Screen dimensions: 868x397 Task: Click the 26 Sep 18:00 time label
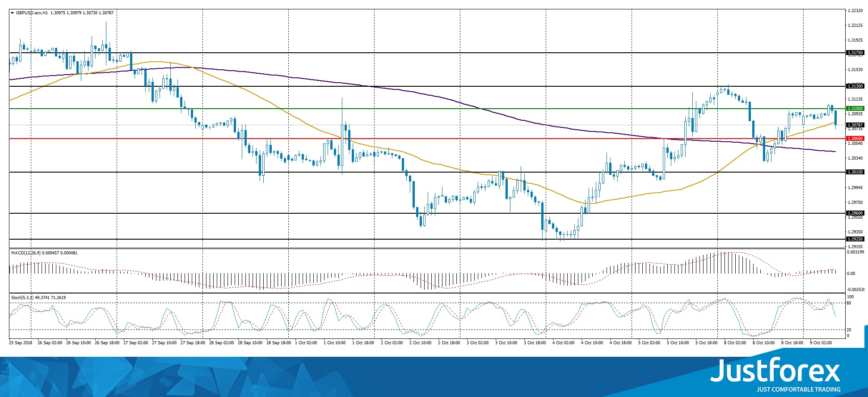click(x=107, y=343)
